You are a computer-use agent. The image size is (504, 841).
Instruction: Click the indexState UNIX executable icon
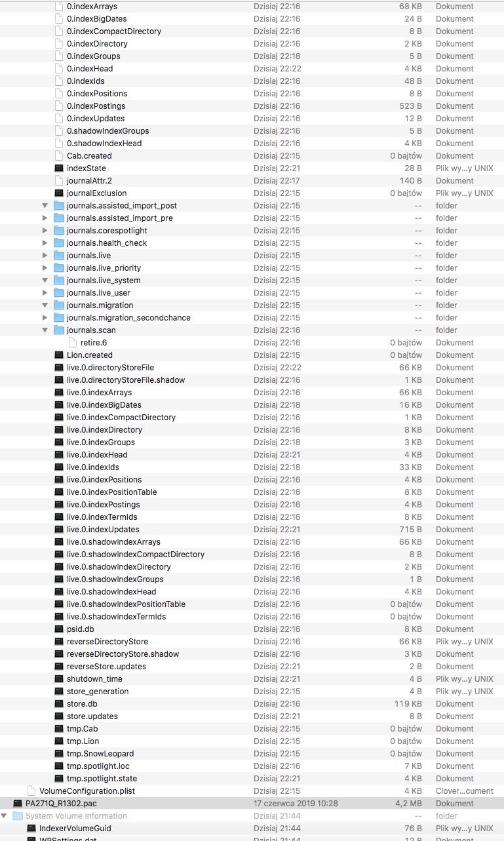pyautogui.click(x=59, y=168)
